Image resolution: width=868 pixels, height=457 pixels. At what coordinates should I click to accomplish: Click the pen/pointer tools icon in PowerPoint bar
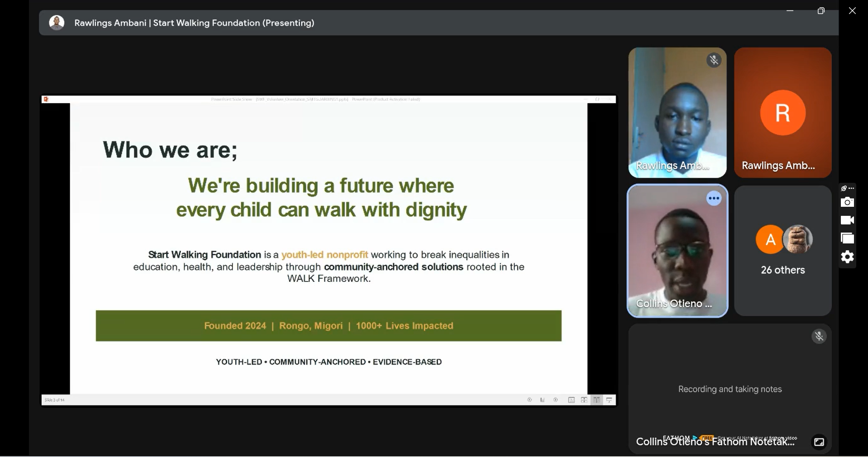point(542,400)
